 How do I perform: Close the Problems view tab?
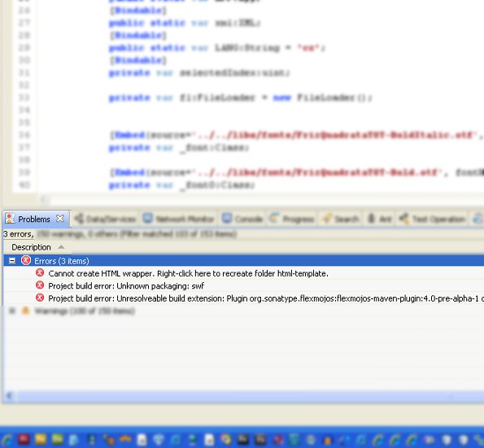60,219
